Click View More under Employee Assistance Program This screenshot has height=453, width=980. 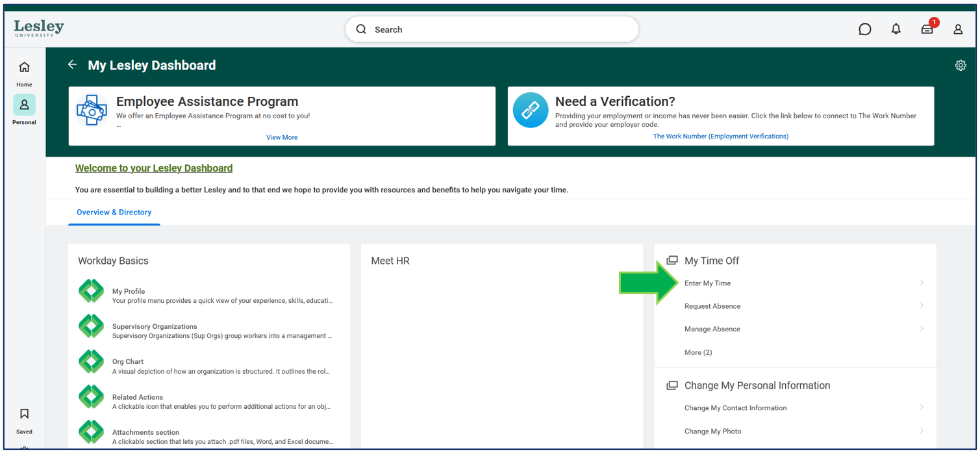tap(282, 137)
